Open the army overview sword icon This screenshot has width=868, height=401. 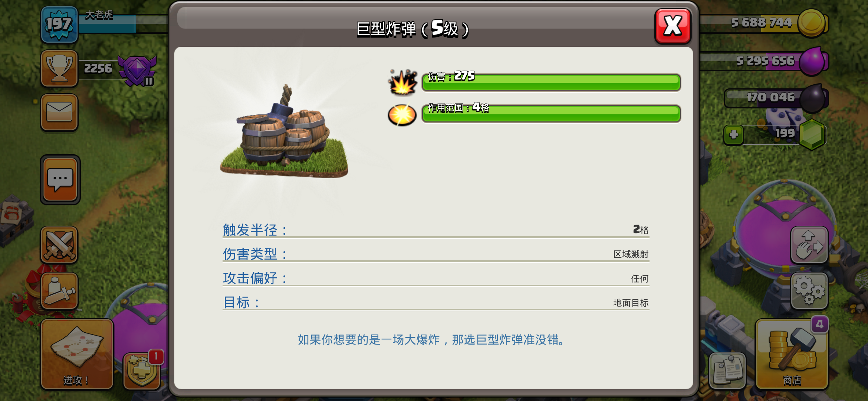pyautogui.click(x=59, y=291)
